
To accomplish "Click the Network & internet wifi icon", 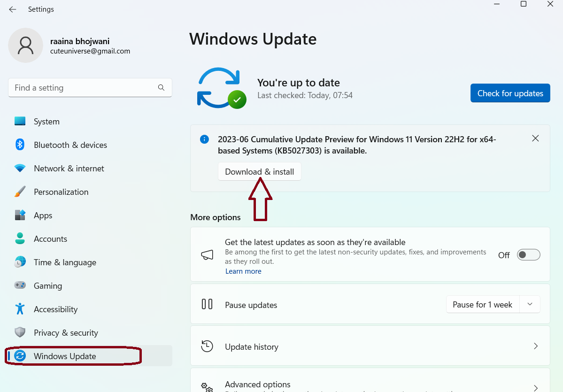I will click(20, 168).
